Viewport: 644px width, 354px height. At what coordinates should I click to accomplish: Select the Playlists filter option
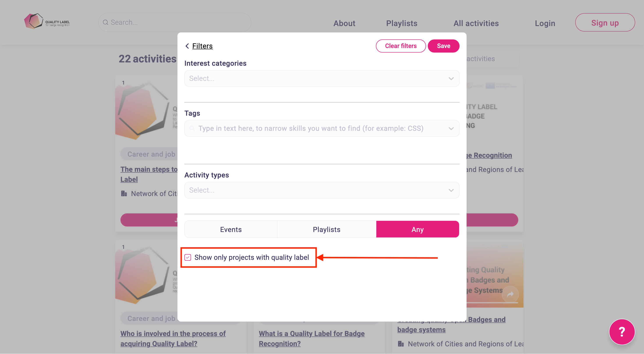326,229
